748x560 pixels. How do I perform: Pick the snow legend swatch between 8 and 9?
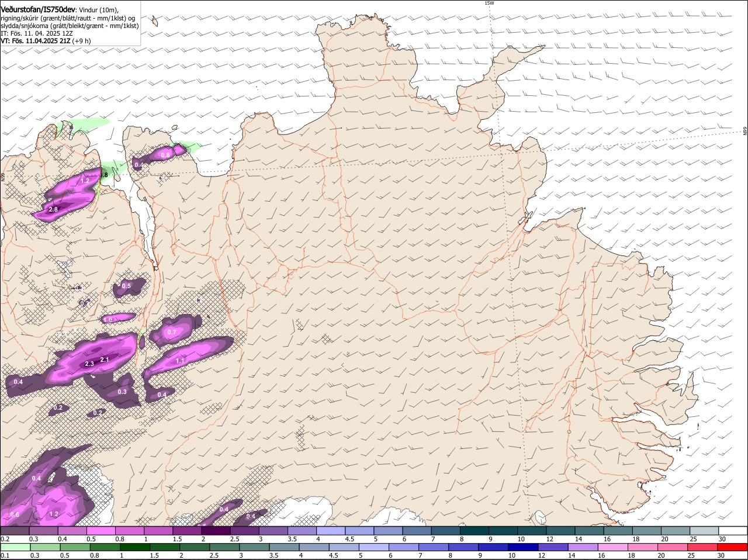click(x=475, y=530)
